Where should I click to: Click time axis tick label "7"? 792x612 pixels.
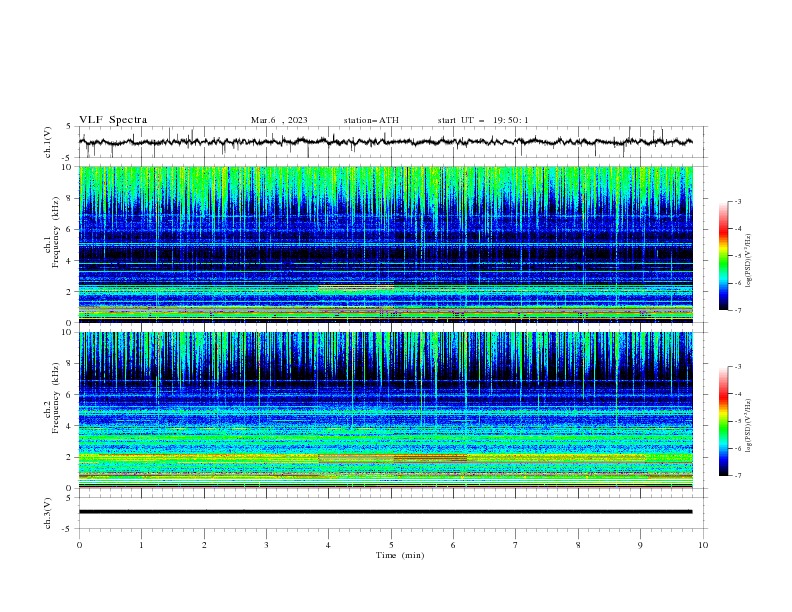pos(516,545)
